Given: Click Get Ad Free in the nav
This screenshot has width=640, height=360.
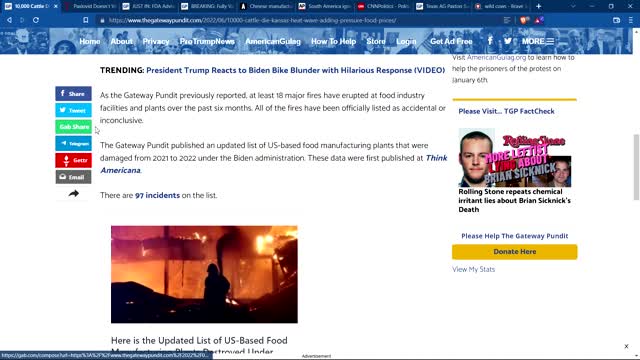Looking at the screenshot, I should coord(451,41).
